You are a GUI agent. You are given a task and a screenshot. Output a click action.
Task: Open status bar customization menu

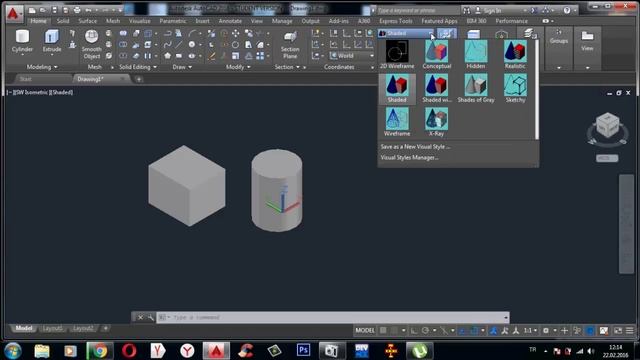pos(629,331)
